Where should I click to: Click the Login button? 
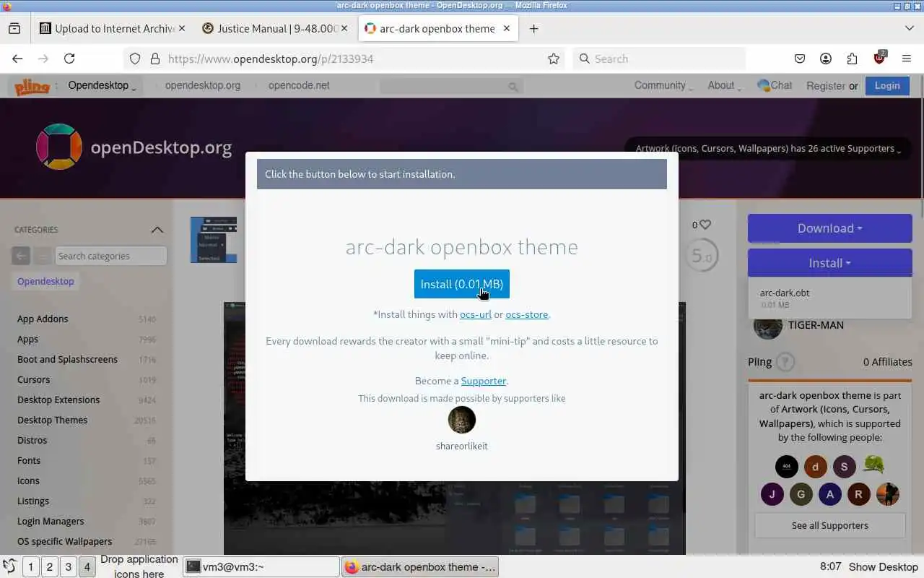pos(887,85)
